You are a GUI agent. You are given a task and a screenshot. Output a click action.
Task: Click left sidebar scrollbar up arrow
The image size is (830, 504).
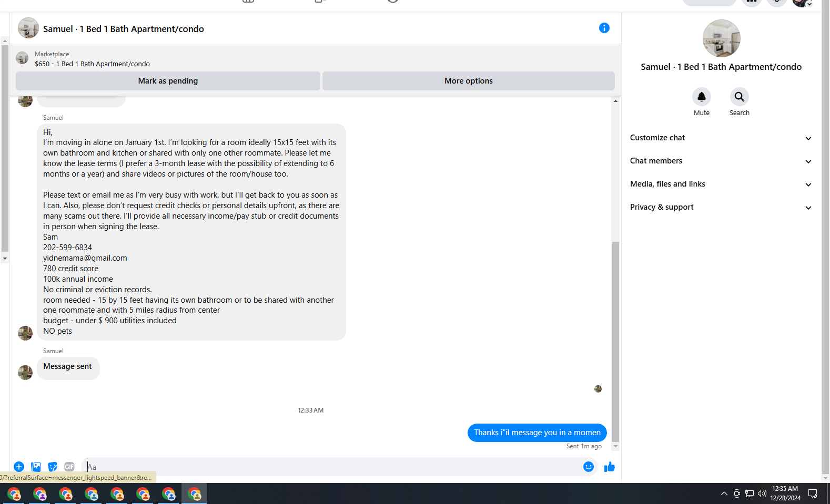coord(5,41)
